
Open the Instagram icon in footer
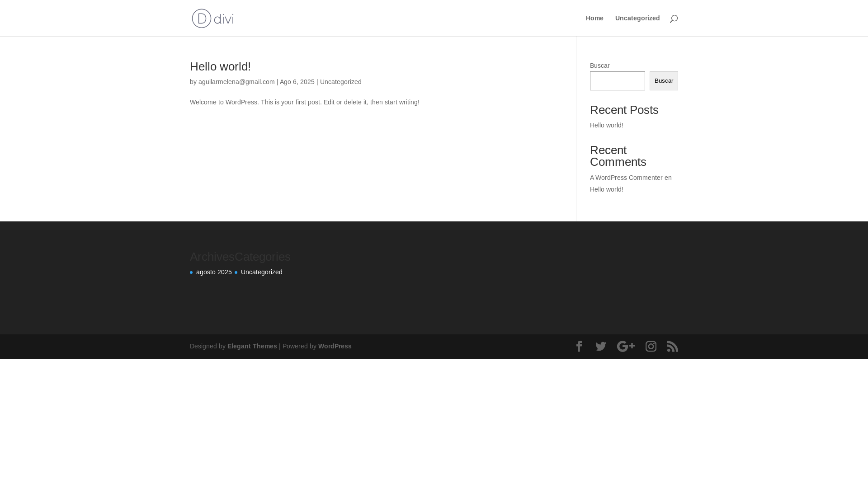(x=651, y=346)
